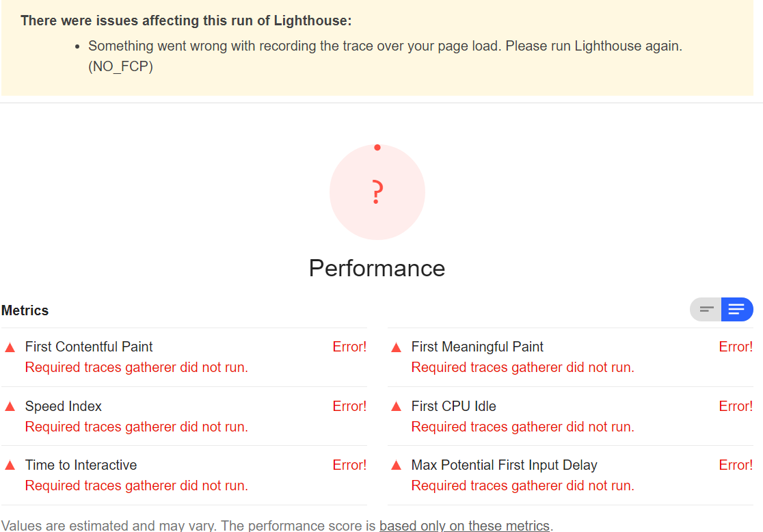The width and height of the screenshot is (763, 532).
Task: Click the Error! label beside First CPU Idle
Action: click(735, 405)
